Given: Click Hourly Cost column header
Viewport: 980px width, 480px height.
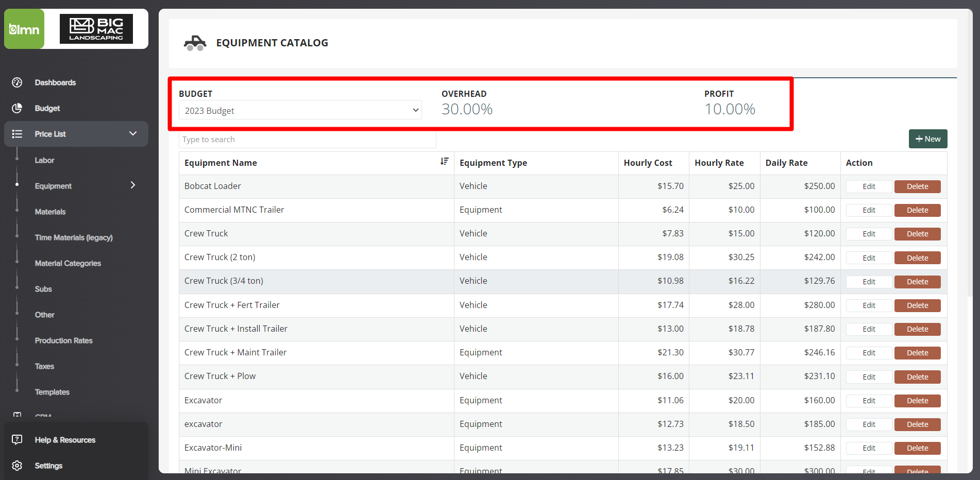Looking at the screenshot, I should [648, 163].
